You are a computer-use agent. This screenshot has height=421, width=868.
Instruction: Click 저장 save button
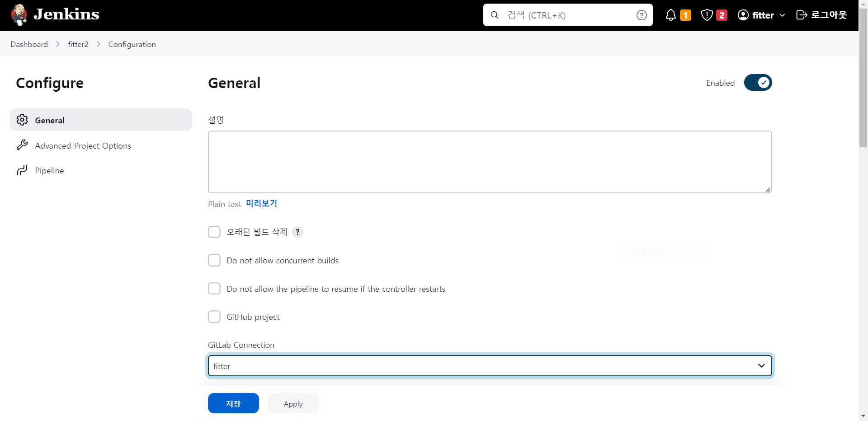(x=233, y=403)
